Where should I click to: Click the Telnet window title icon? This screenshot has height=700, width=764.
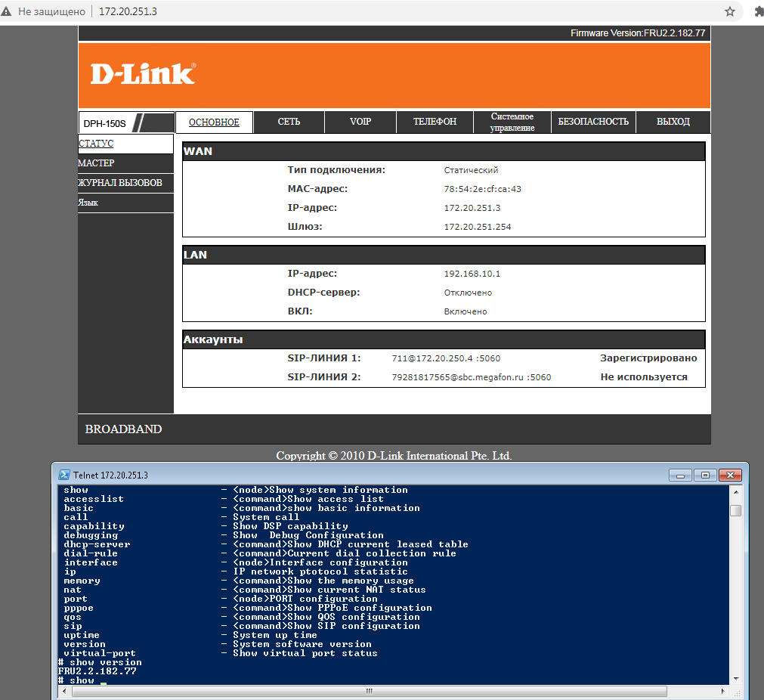click(63, 475)
